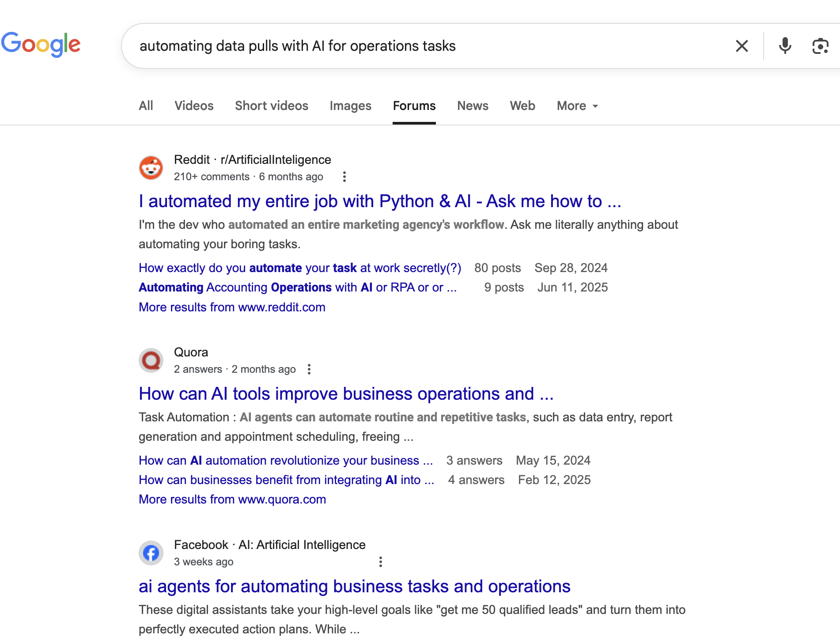Switch to the Short videos tab
Screen dimensions: 840x636
click(272, 106)
